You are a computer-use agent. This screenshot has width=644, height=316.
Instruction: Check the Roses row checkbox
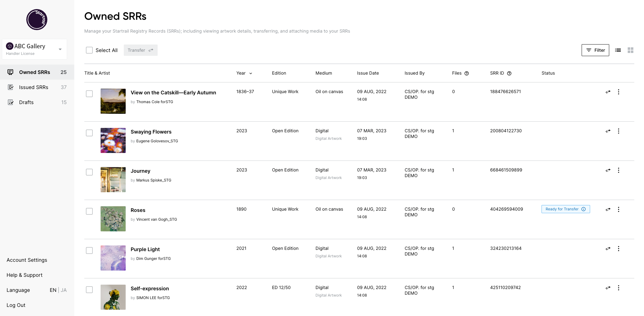[x=89, y=211]
